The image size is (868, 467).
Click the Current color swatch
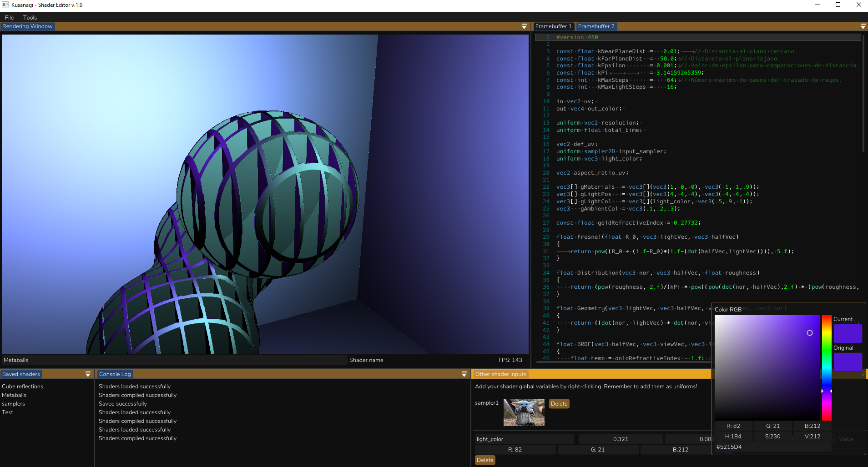tap(848, 334)
